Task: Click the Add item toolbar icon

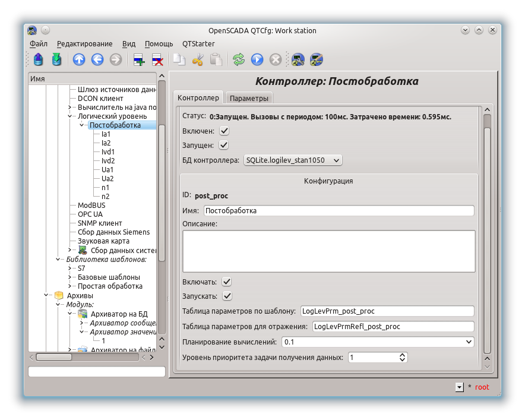Action: (x=139, y=59)
